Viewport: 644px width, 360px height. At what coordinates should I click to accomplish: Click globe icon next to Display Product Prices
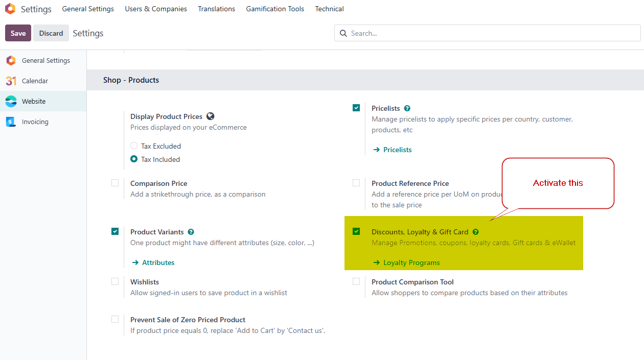pos(210,116)
